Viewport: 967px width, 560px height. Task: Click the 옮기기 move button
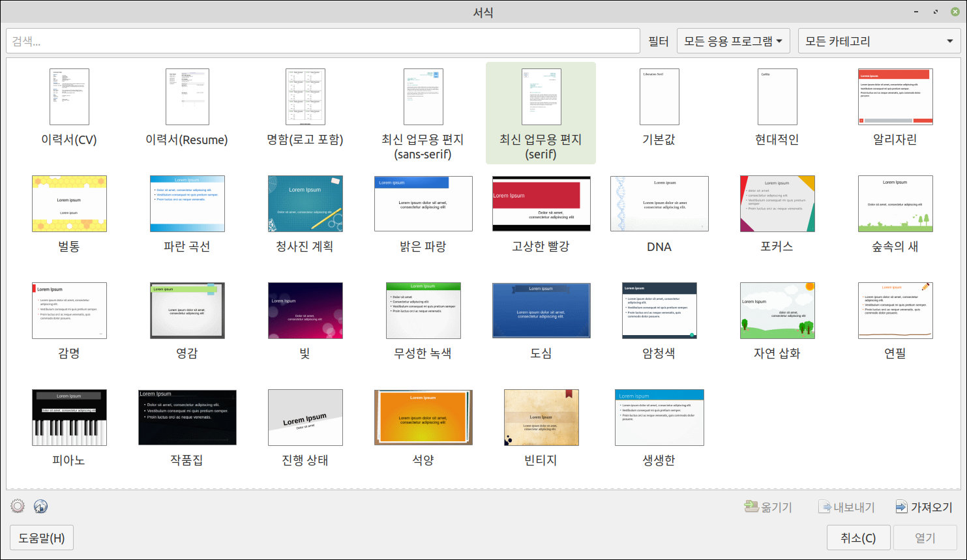(x=768, y=507)
